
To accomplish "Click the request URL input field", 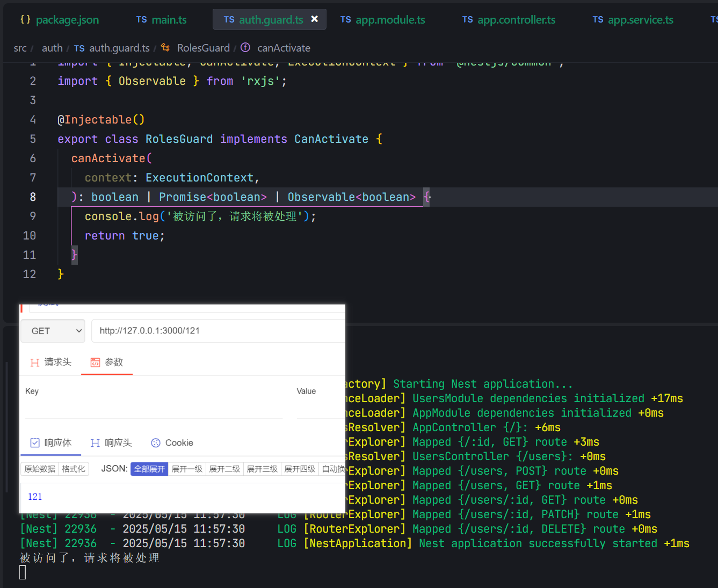I will coord(217,331).
